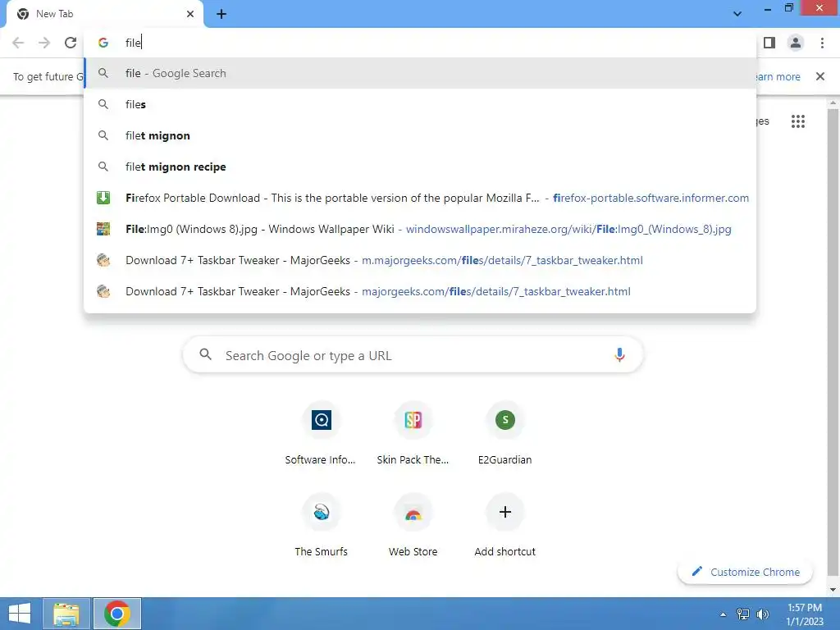Screen dimensions: 840x630
Task: Open the Windows Start button
Action: click(x=20, y=614)
